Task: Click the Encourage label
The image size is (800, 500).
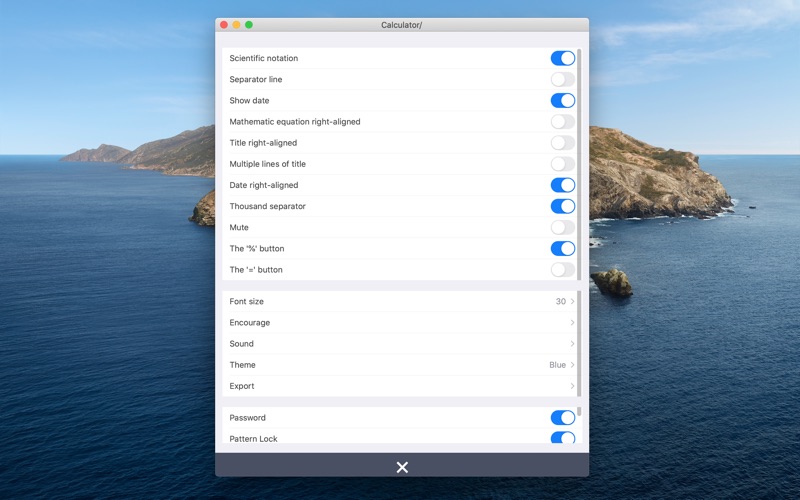Action: (249, 322)
